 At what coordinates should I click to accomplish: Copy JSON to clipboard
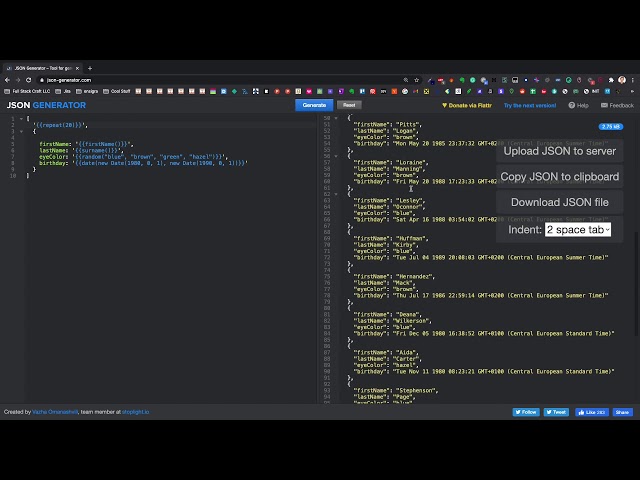point(559,177)
